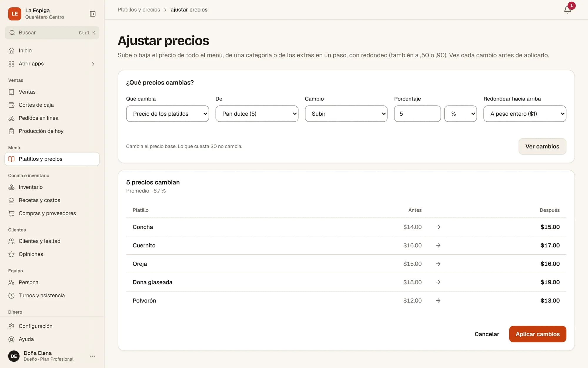The height and width of the screenshot is (368, 588).
Task: Click the Inicio home icon
Action: tap(11, 51)
